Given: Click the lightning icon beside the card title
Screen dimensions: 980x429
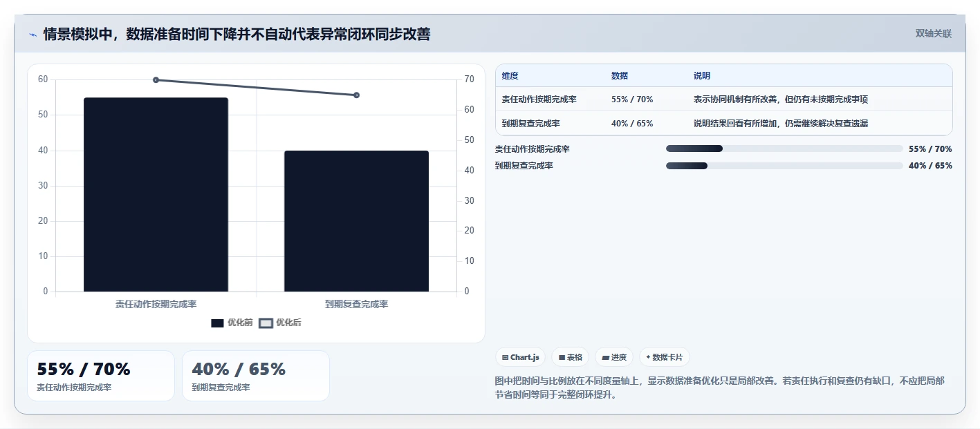Looking at the screenshot, I should 33,35.
